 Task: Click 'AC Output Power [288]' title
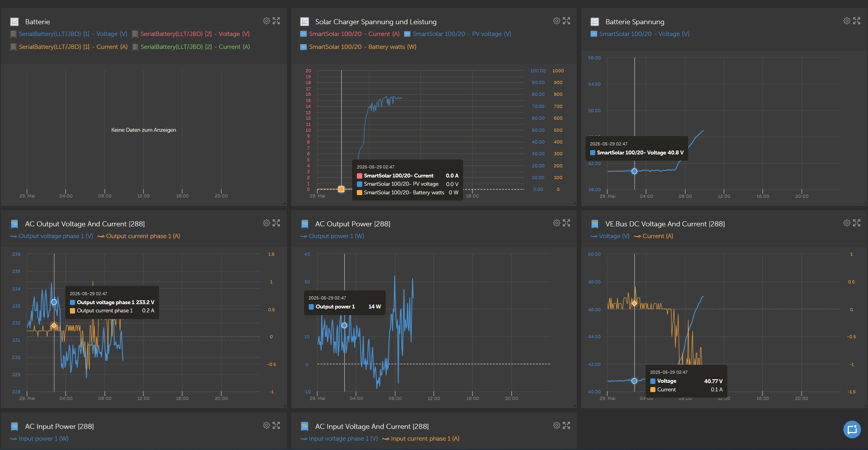[353, 224]
